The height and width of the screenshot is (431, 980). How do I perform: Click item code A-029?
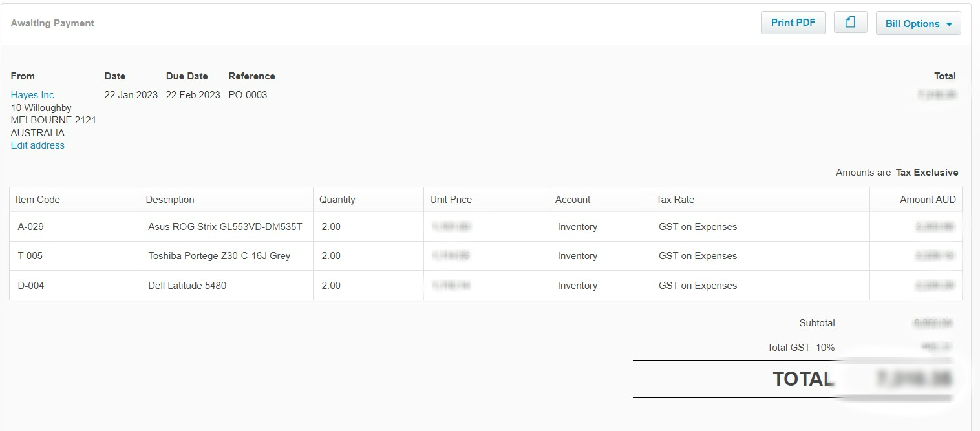[31, 227]
